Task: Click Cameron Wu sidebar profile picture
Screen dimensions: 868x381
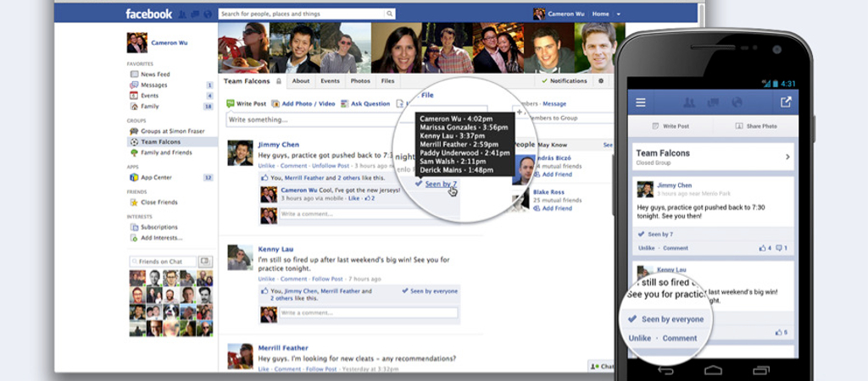Action: 136,42
